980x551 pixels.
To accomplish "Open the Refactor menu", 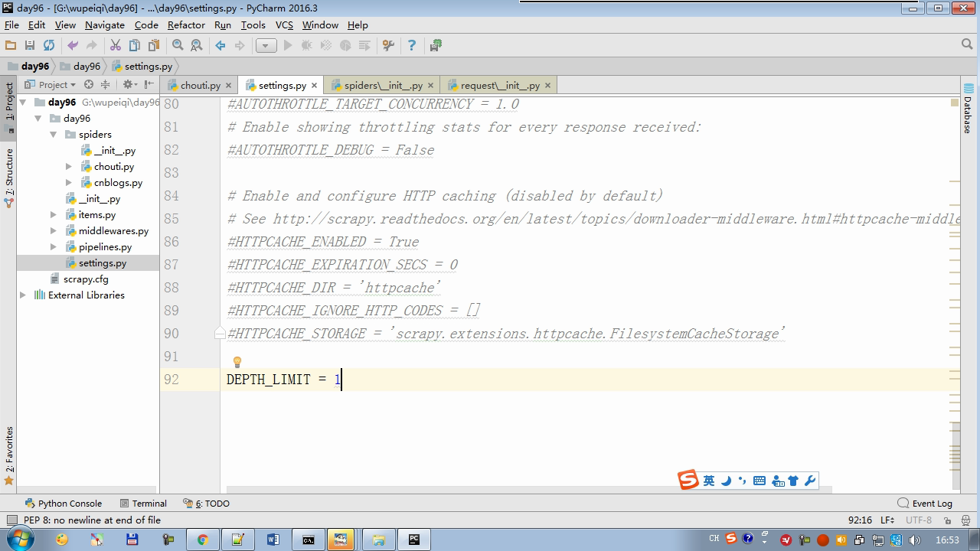I will click(x=186, y=24).
